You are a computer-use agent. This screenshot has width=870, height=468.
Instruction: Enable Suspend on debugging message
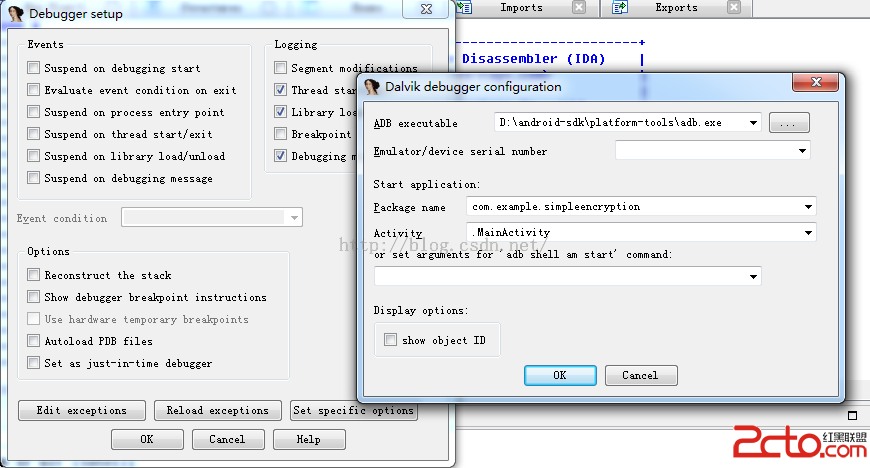click(33, 178)
